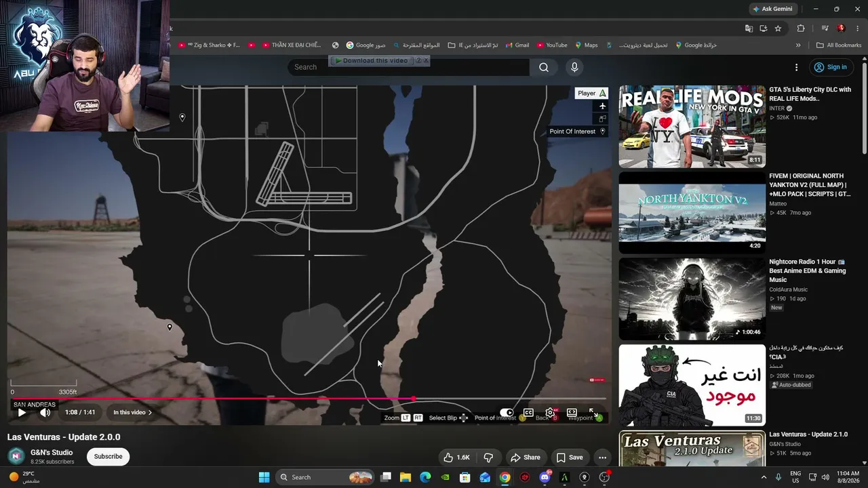
Task: Toggle the autoplay switch
Action: pyautogui.click(x=507, y=412)
